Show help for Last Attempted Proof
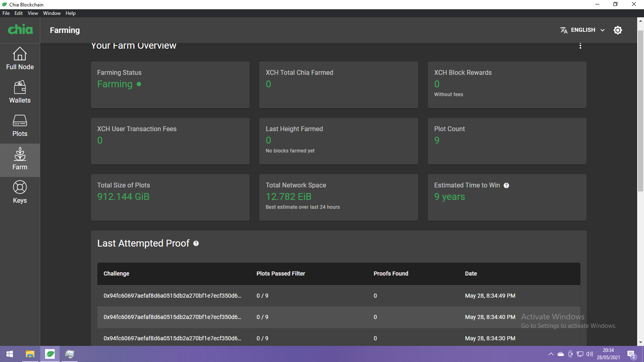Image resolution: width=644 pixels, height=362 pixels. point(196,243)
